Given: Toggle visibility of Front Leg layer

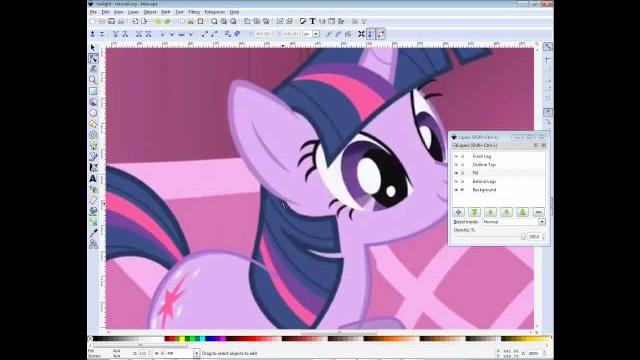Looking at the screenshot, I should pos(456,156).
